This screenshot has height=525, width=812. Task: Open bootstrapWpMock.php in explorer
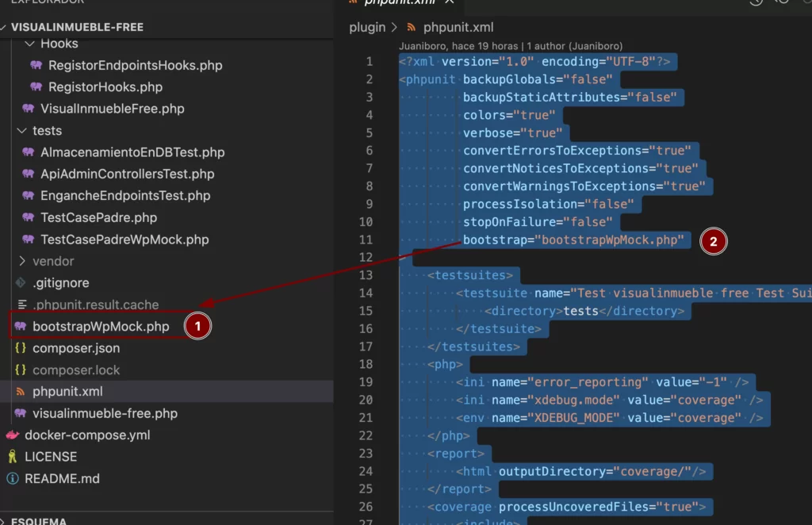(x=101, y=326)
